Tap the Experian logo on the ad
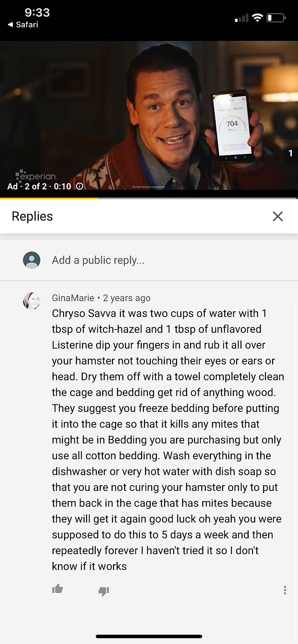The height and width of the screenshot is (644, 298). click(x=36, y=175)
